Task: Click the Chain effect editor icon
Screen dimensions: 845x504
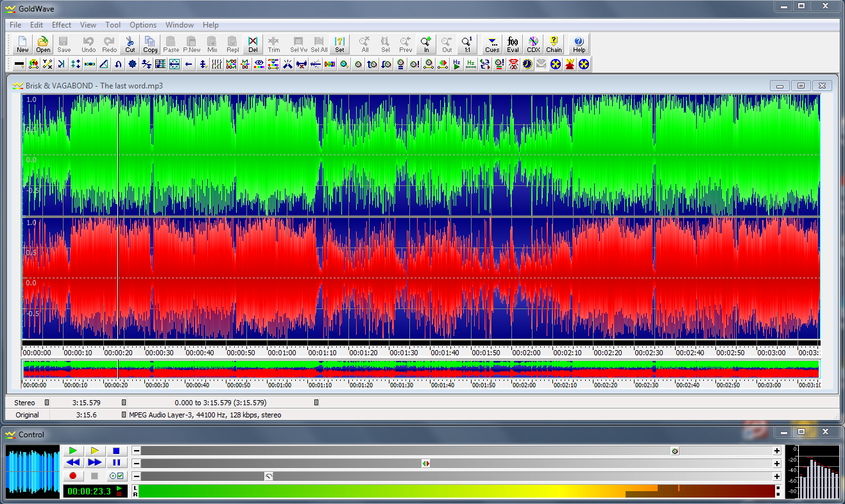Action: pos(554,44)
